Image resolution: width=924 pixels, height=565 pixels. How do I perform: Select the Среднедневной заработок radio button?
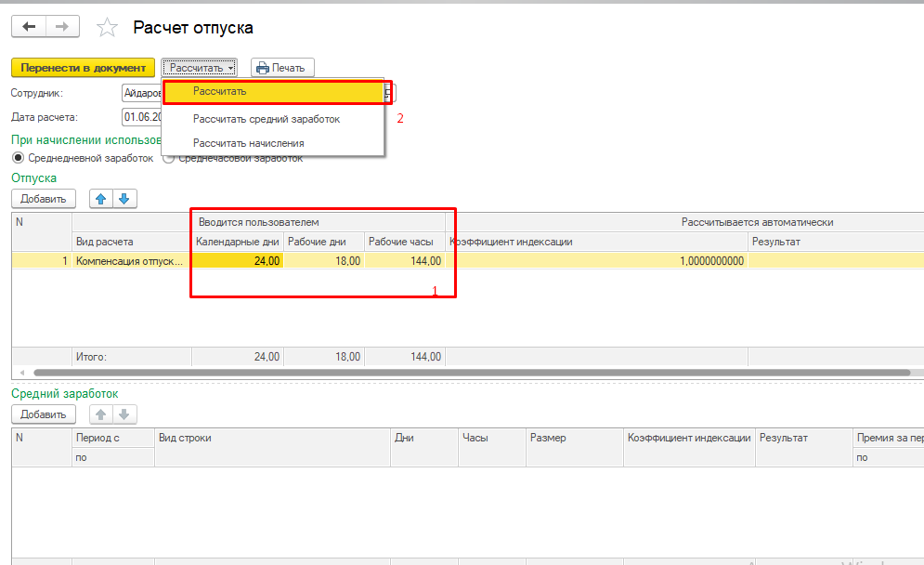tap(19, 159)
